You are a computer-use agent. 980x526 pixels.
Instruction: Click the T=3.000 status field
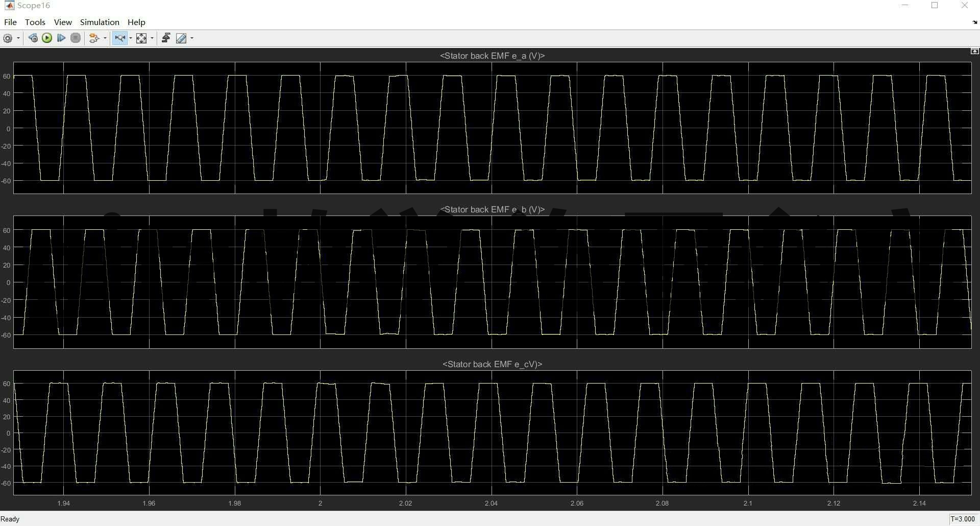tap(962, 519)
